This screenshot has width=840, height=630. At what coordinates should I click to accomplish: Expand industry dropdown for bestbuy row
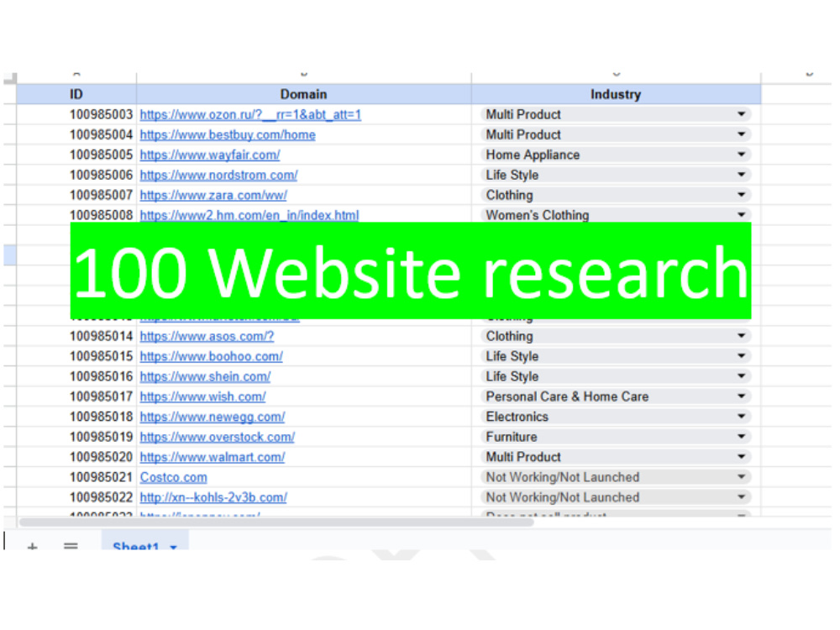click(742, 134)
